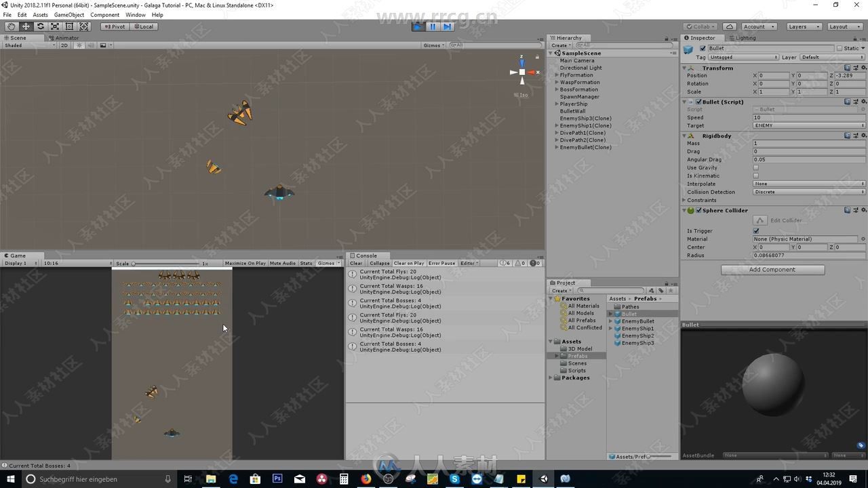868x488 pixels.
Task: Toggle scene effects image icon
Action: (x=103, y=45)
